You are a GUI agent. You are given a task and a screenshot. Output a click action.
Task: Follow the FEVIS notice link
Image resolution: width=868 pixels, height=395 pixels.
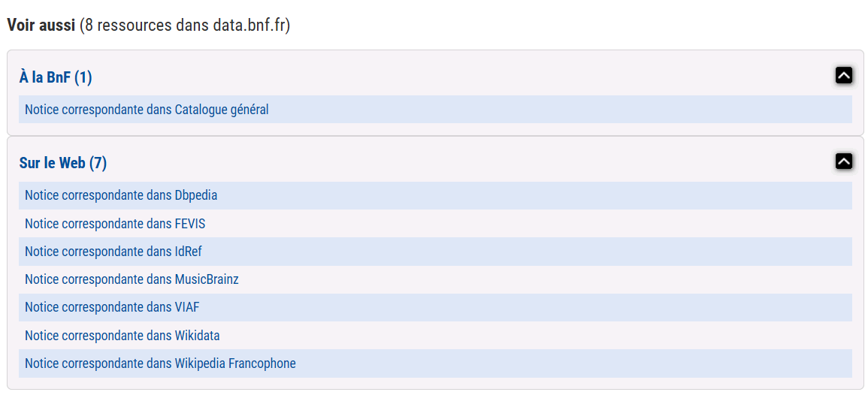115,224
